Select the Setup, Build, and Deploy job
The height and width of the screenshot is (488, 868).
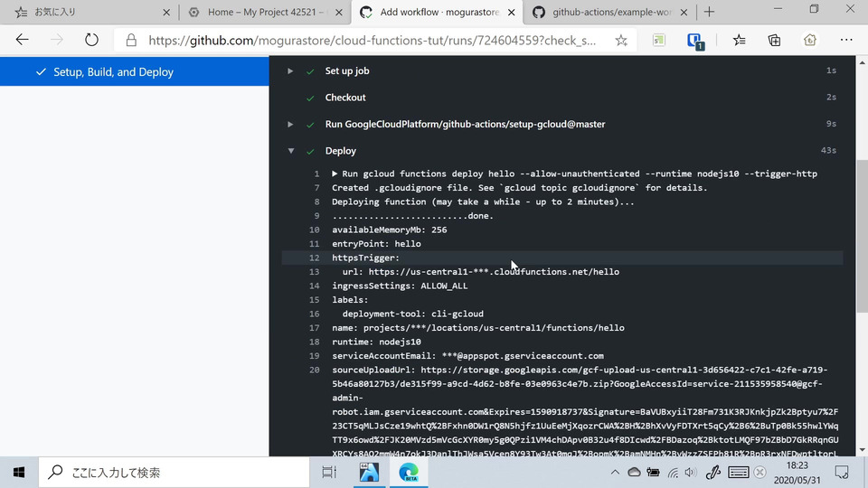(135, 72)
